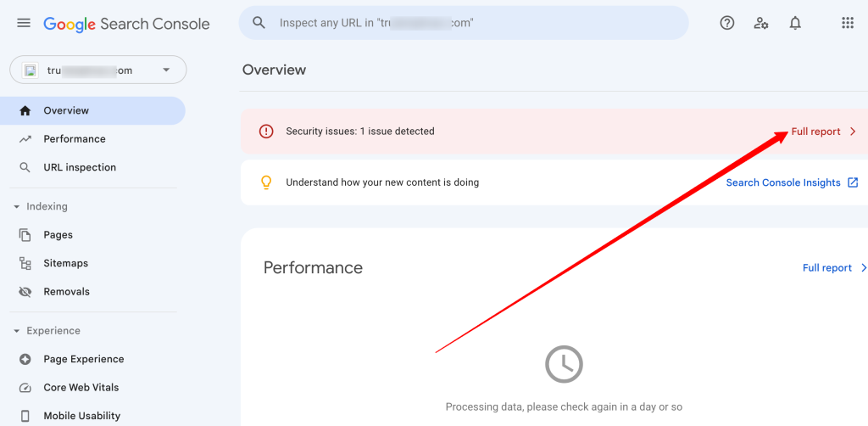Click the Performance trend line icon
The width and height of the screenshot is (868, 426).
25,139
